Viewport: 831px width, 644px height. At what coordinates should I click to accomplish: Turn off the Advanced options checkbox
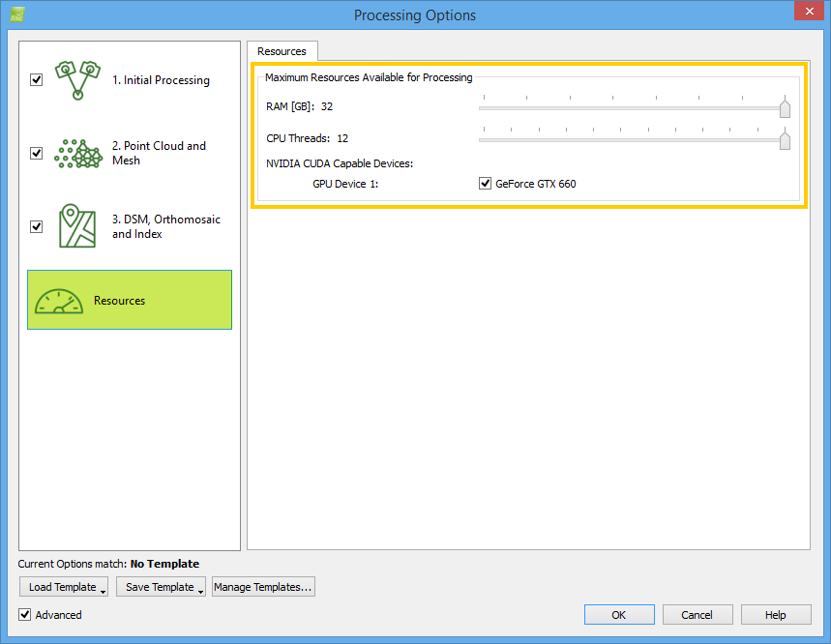tap(25, 615)
